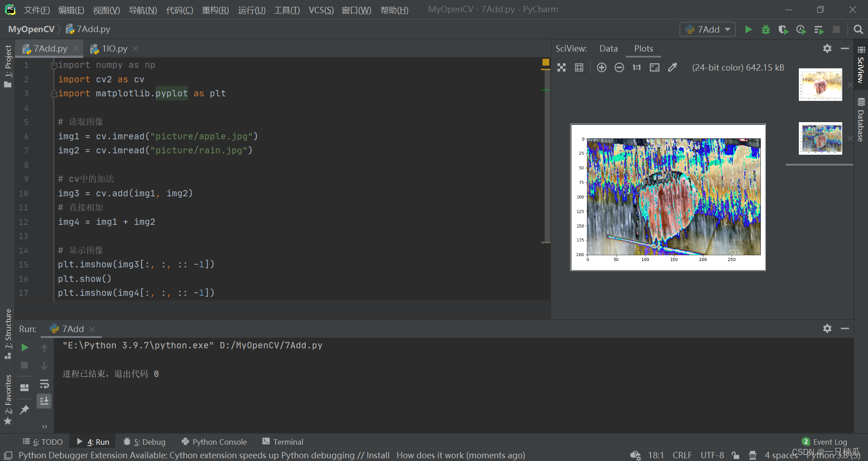Open the search everywhere magnifier icon
The height and width of the screenshot is (461, 868).
(858, 29)
